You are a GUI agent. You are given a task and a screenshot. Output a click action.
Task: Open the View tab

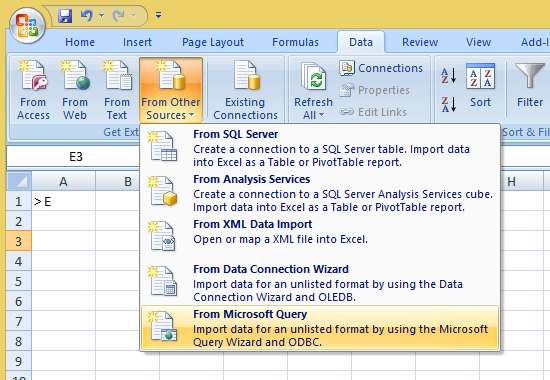(478, 42)
